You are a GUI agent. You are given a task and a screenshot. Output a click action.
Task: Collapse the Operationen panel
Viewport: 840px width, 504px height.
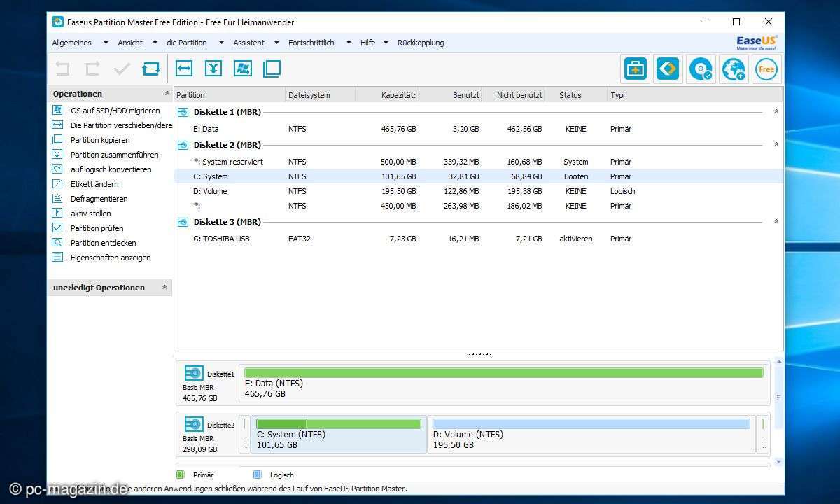(x=167, y=93)
